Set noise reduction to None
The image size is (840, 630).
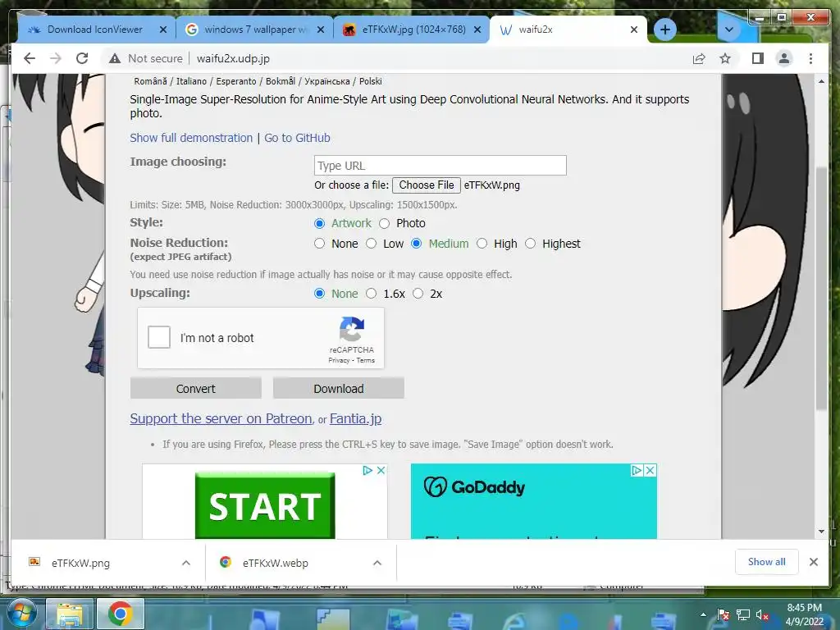point(319,244)
